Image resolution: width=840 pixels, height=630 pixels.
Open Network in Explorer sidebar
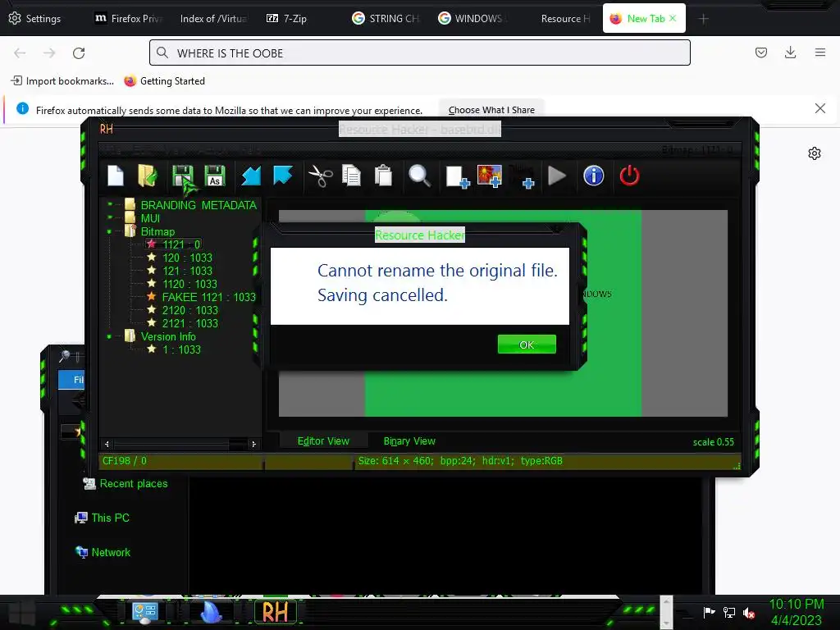(103, 552)
